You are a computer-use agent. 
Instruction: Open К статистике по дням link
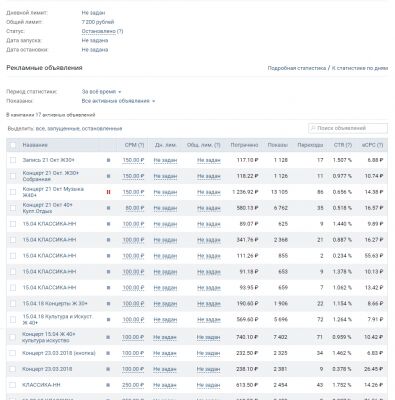(360, 68)
